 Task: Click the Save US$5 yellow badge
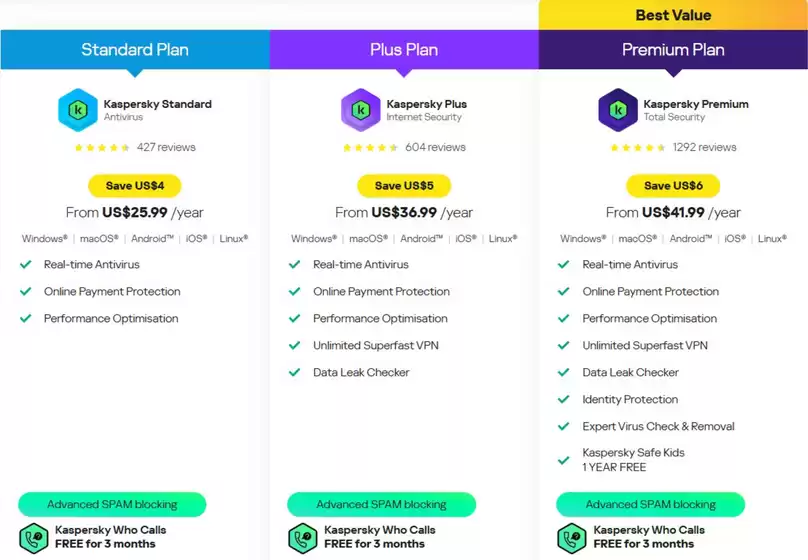point(404,186)
